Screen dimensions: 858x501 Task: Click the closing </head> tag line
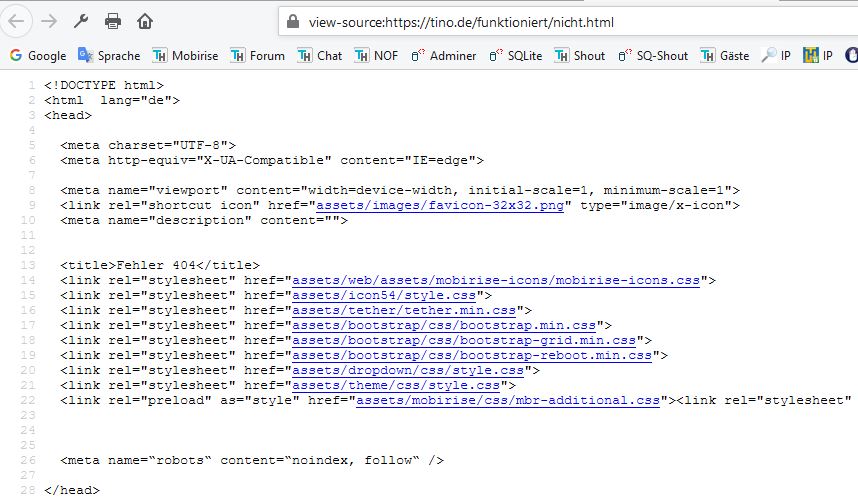(x=72, y=491)
